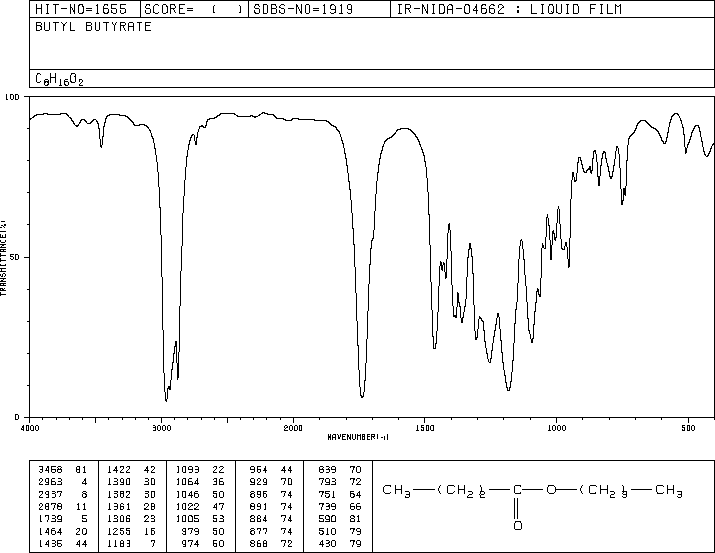Click the leftmost CH3 group in the structure
Image resolution: width=715 pixels, height=553 pixels.
point(396,491)
